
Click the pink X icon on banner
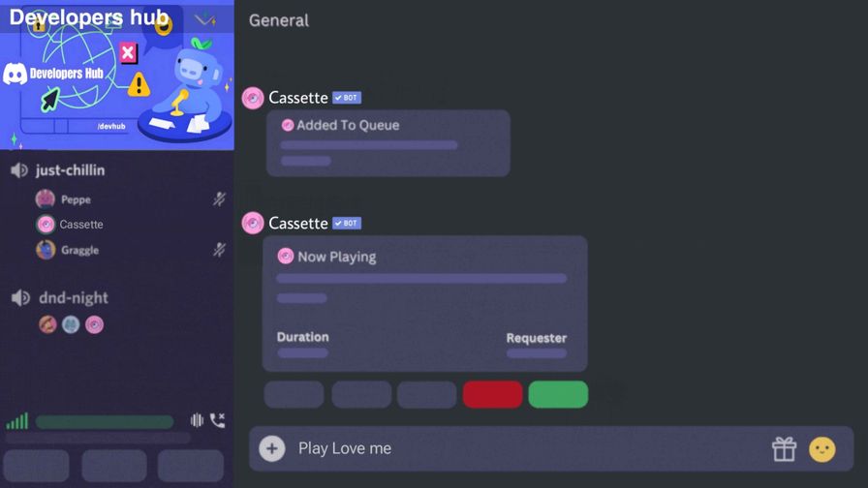click(128, 53)
